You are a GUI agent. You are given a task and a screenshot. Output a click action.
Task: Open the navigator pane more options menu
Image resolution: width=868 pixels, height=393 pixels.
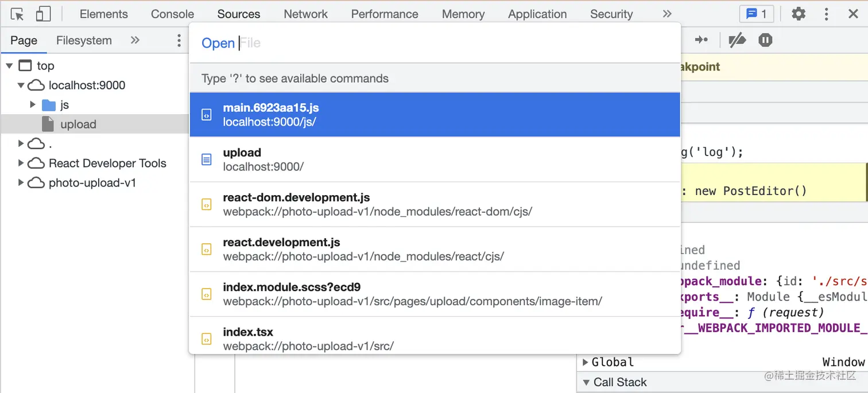coord(179,40)
